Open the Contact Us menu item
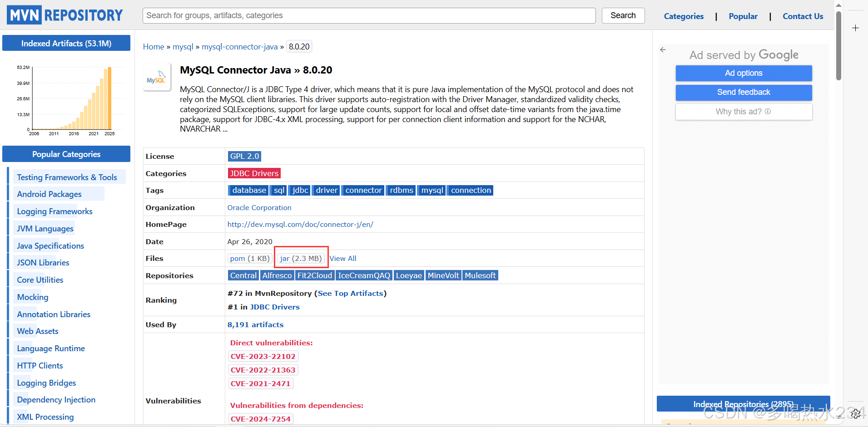Image resolution: width=868 pixels, height=427 pixels. click(803, 16)
